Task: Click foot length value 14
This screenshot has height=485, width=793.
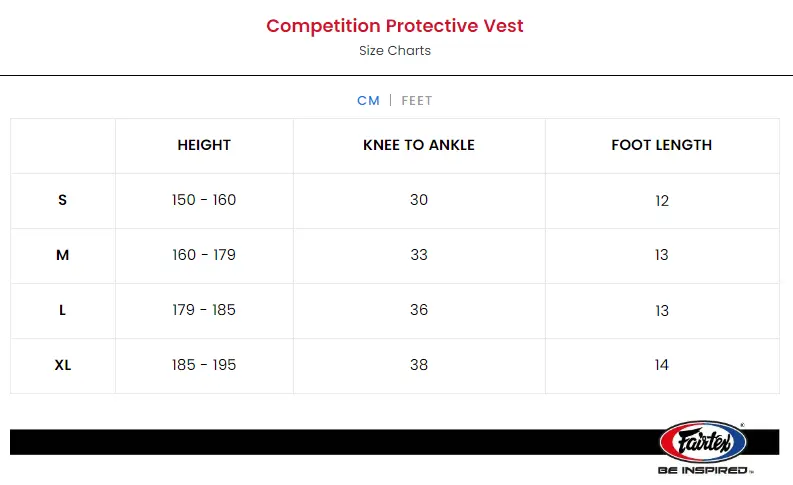Action: (662, 365)
